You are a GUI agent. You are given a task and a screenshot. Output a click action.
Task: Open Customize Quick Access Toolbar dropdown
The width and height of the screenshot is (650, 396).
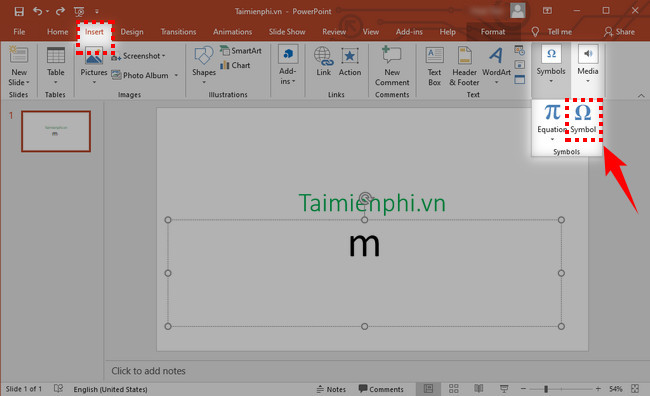click(x=97, y=12)
